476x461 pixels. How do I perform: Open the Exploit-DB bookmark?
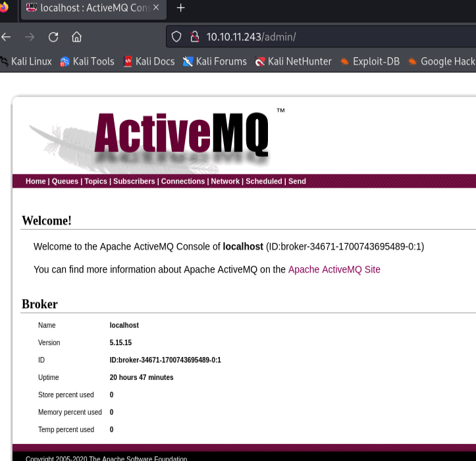click(x=370, y=62)
